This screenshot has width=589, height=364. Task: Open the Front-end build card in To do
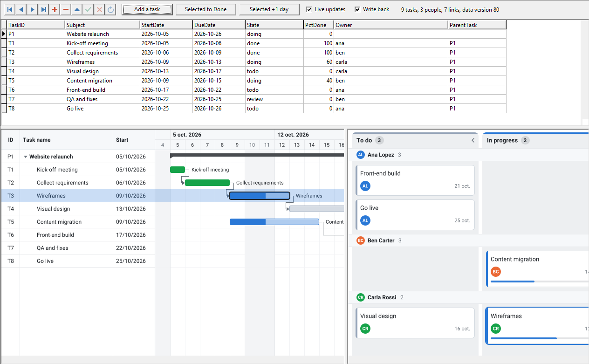[x=416, y=180]
